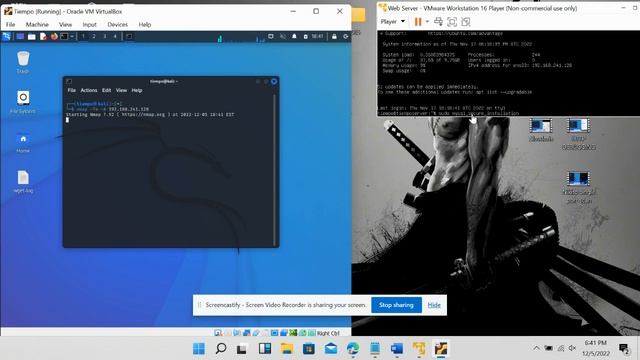
Task: Open the Edit menu in Kali terminal
Action: [107, 90]
